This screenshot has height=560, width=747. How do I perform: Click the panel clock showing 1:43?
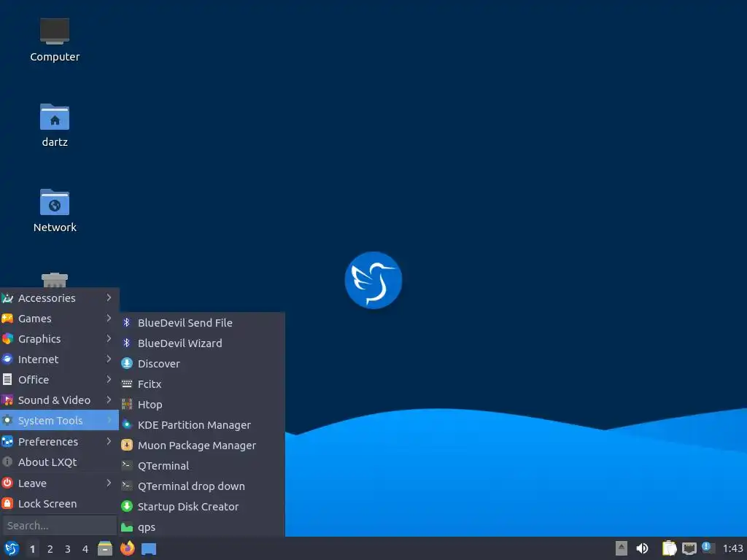(x=732, y=548)
